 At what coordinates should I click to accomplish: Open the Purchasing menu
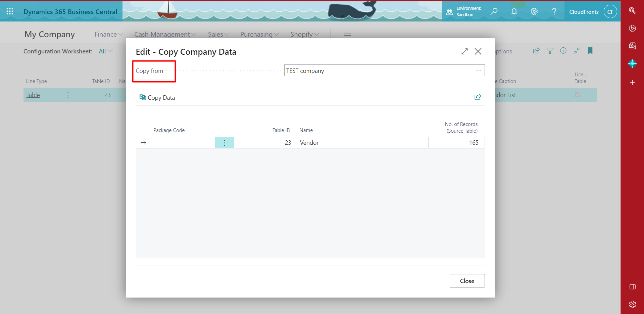tap(259, 34)
